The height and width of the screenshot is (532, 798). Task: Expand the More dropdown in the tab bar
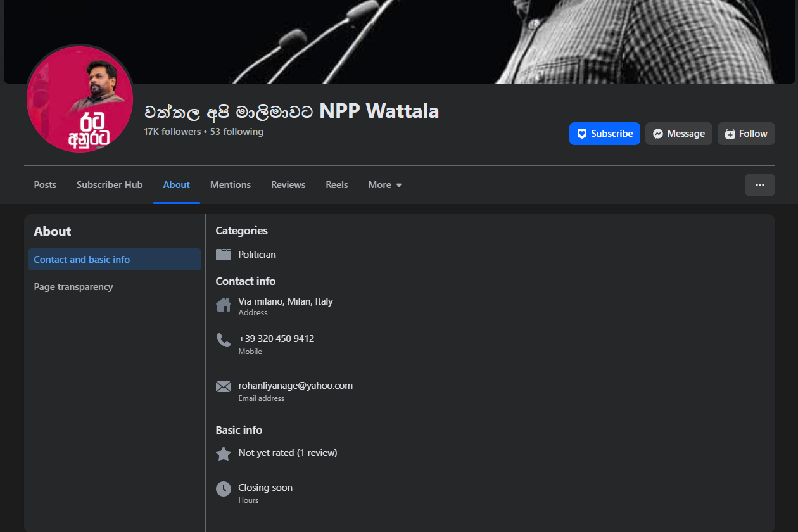pos(385,185)
